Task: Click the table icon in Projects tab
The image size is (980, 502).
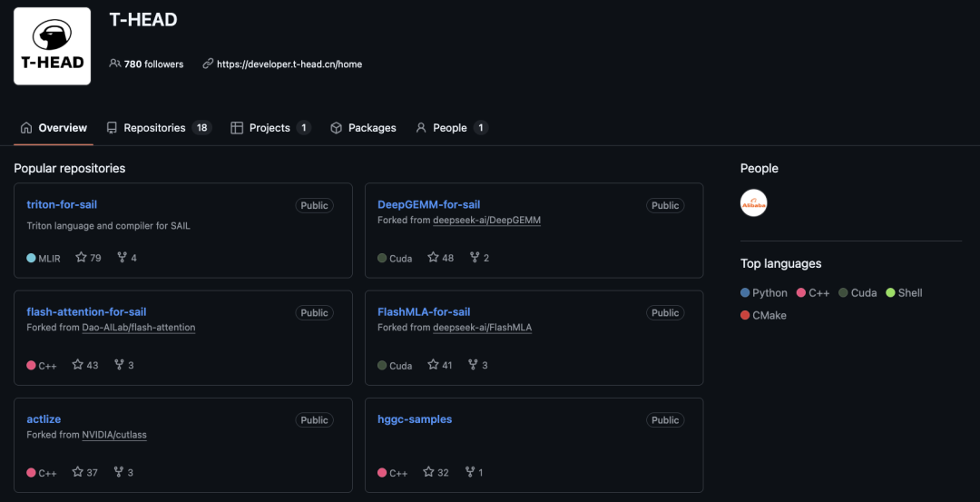Action: click(x=237, y=128)
